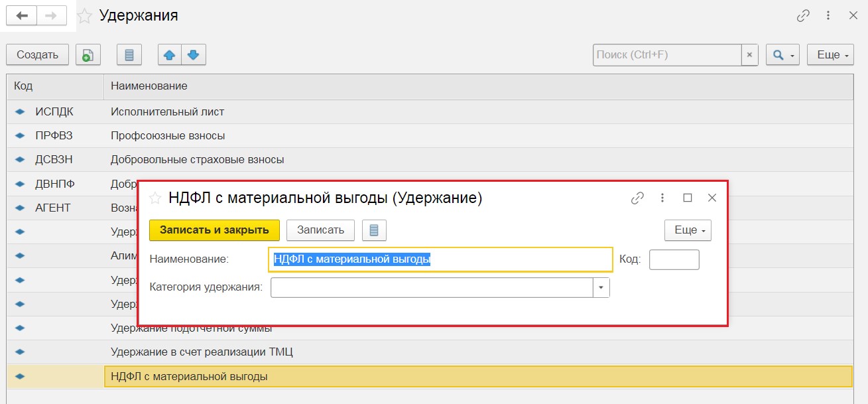The width and height of the screenshot is (868, 404).
Task: Expand Категория удержания dropdown arrow
Action: tap(601, 287)
